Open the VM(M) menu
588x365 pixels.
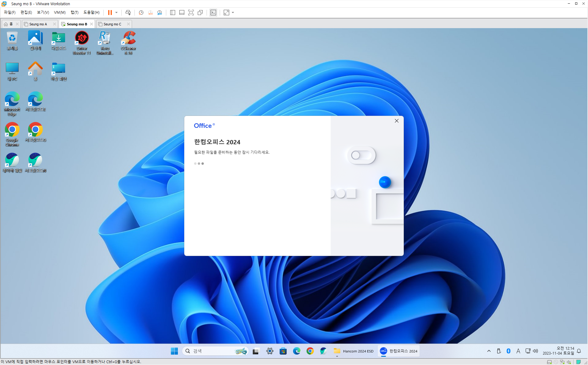pyautogui.click(x=60, y=13)
